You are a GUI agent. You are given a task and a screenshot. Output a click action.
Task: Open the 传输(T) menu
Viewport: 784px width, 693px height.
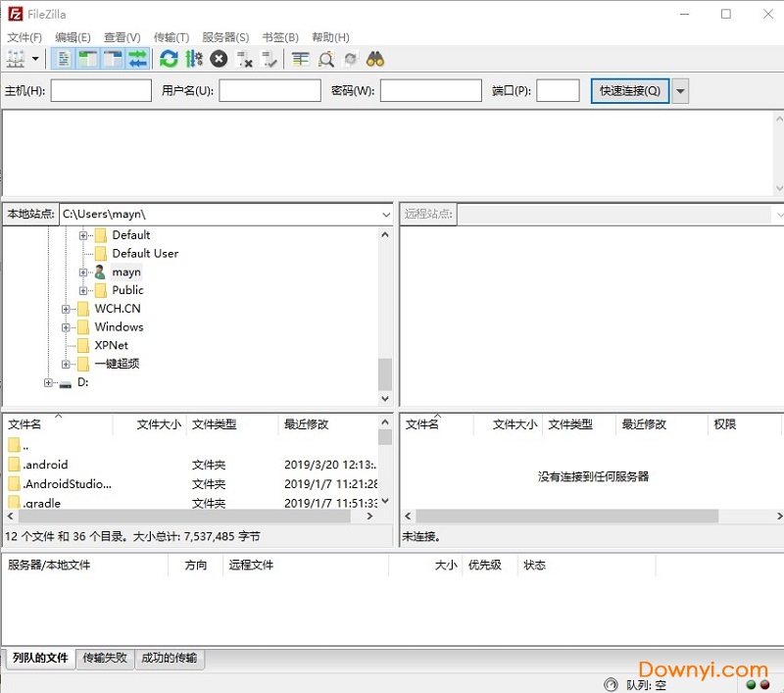(171, 37)
